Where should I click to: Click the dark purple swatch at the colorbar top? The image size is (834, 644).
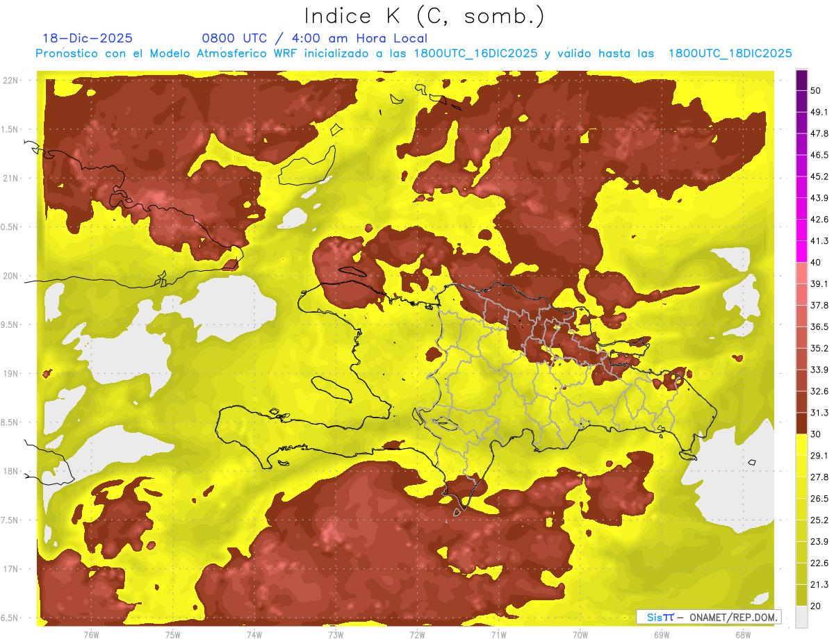click(801, 80)
